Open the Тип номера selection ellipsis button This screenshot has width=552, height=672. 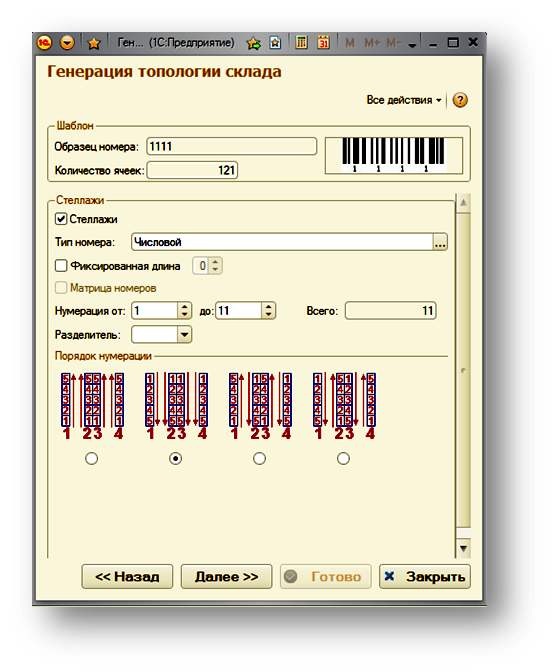click(440, 242)
